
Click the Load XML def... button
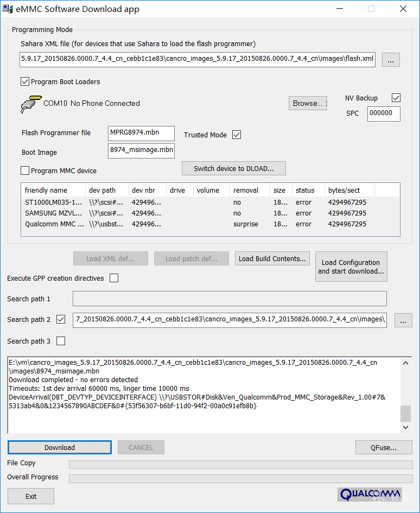111,258
